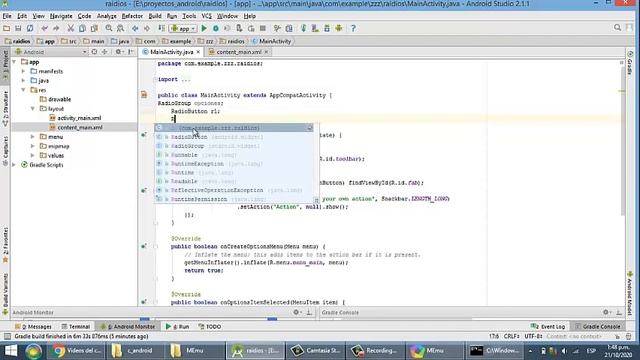Click the Search Everywhere magnifier icon

(617, 27)
